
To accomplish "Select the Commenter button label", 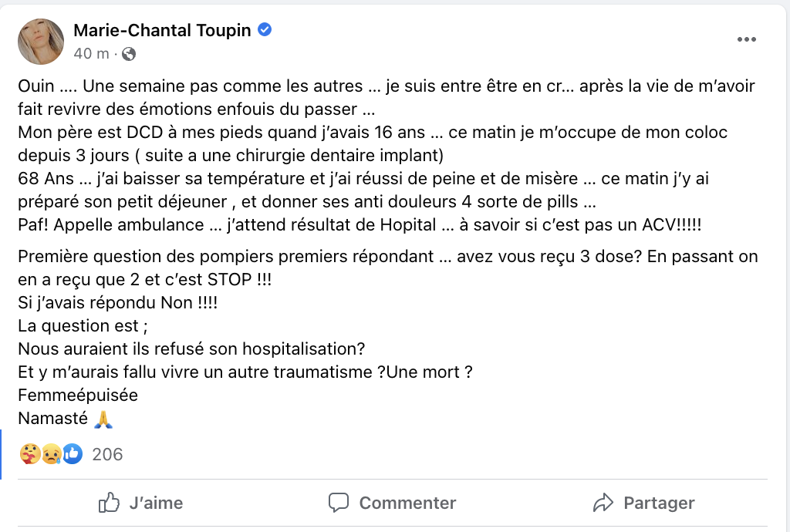I will pos(407,503).
